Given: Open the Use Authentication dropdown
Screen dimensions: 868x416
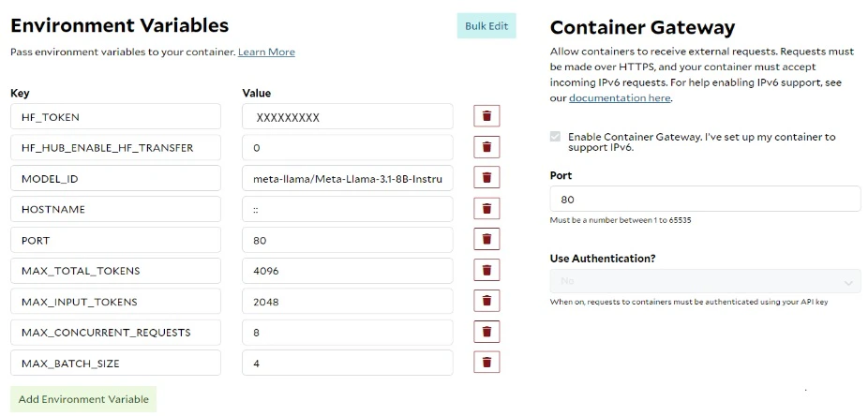Looking at the screenshot, I should point(705,281).
